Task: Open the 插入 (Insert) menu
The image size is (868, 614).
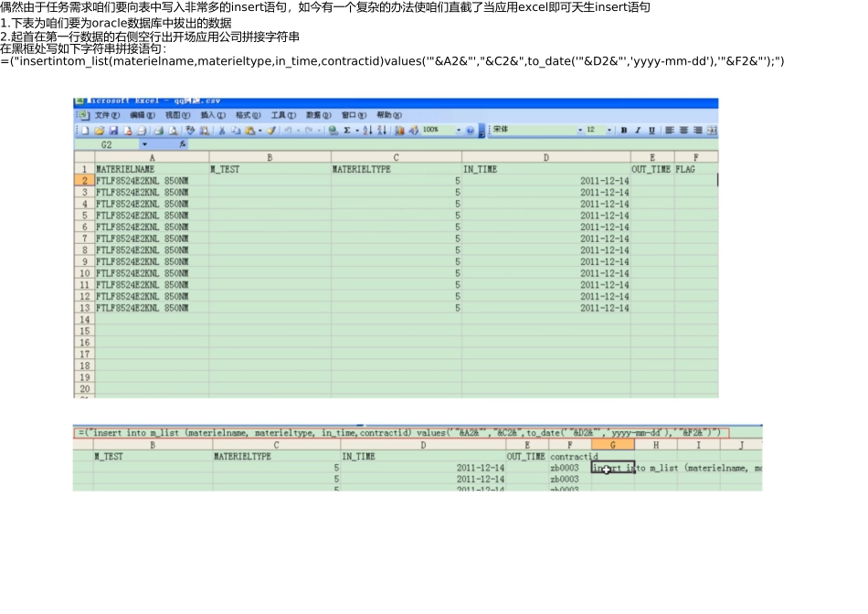Action: click(x=213, y=115)
